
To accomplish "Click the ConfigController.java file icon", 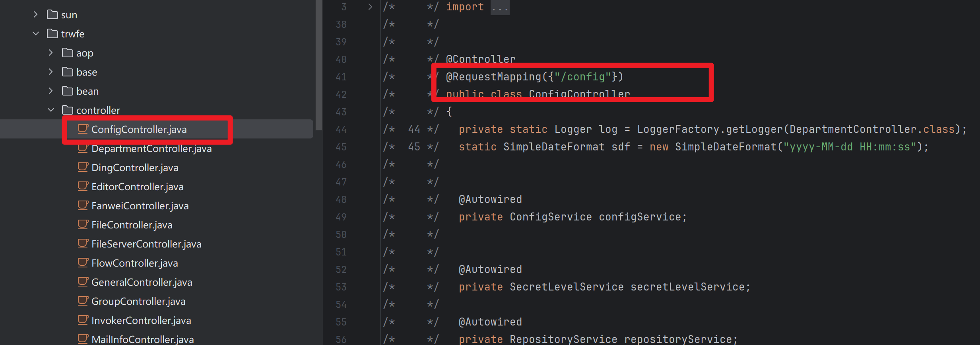I will click(83, 129).
